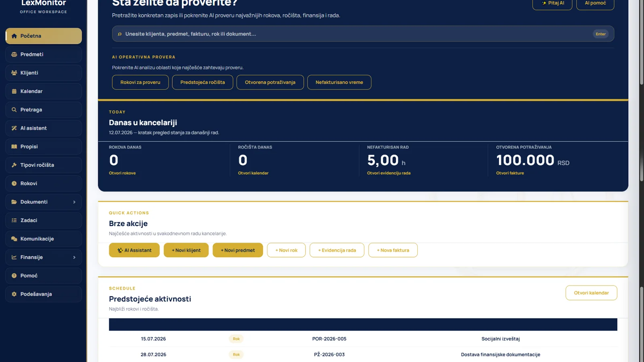Click the Komunikacije chat bubble icon
Screen dimensions: 644x362
pyautogui.click(x=14, y=239)
